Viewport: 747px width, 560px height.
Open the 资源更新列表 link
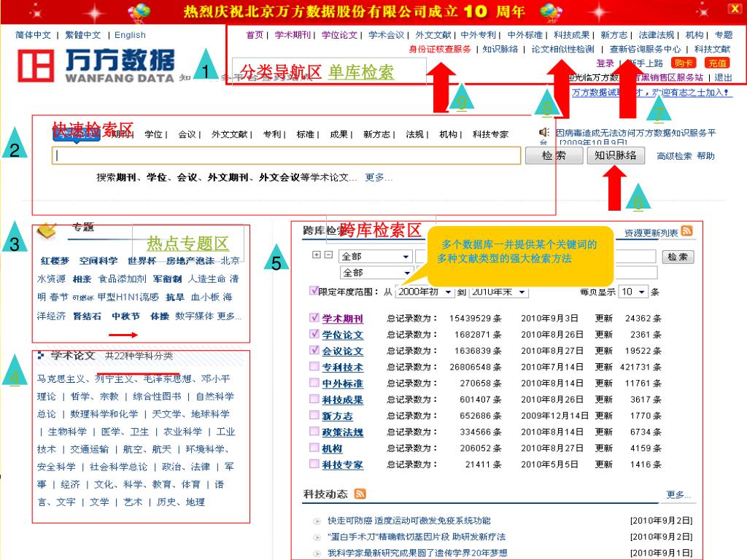pos(651,233)
